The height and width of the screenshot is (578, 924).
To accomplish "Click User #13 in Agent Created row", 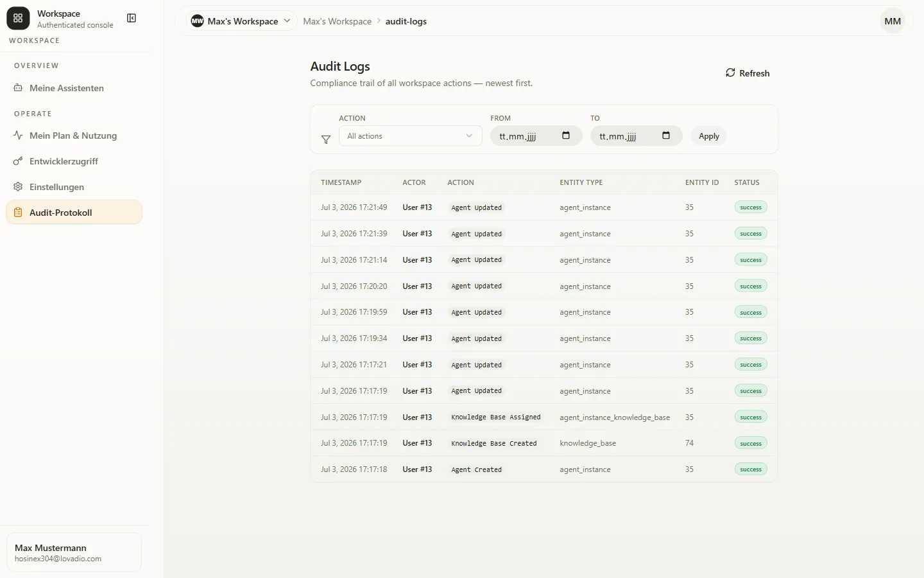I will coord(417,469).
